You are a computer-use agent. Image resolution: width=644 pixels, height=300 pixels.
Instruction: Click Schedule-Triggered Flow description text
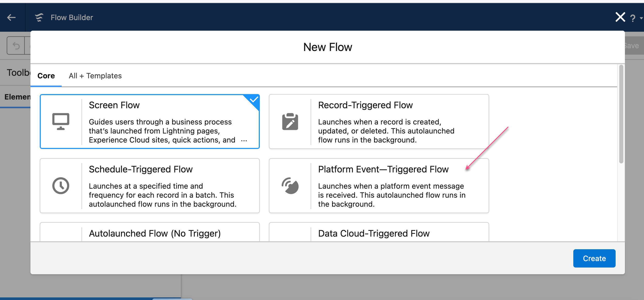[163, 195]
